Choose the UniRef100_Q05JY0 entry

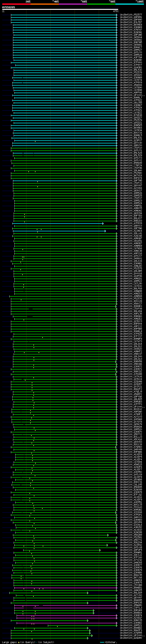click(x=131, y=52)
